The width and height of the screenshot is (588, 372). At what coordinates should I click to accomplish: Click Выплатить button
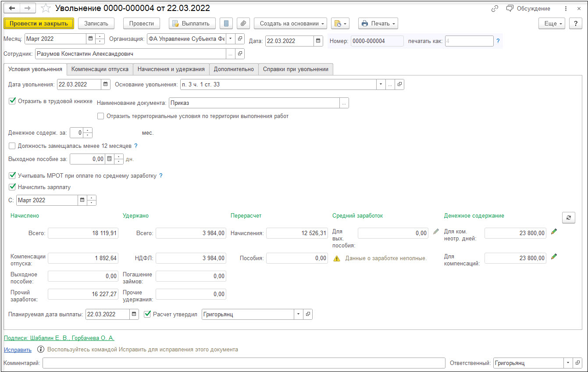coord(192,23)
